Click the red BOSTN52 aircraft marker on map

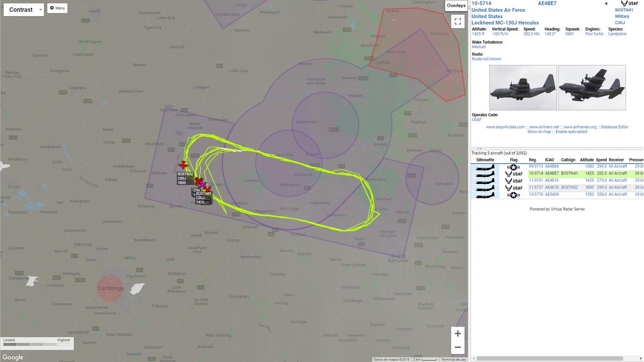point(184,165)
